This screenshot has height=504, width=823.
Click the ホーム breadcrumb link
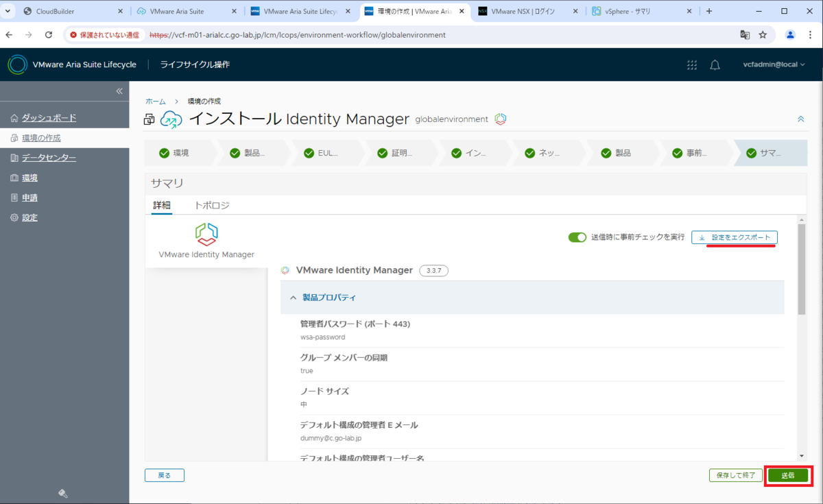155,101
